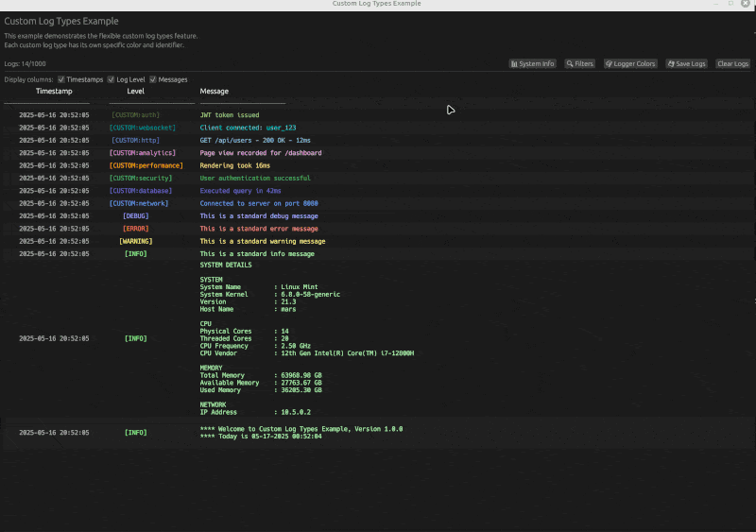Image resolution: width=756 pixels, height=532 pixels.
Task: Select the standard error message row
Action: 258,229
